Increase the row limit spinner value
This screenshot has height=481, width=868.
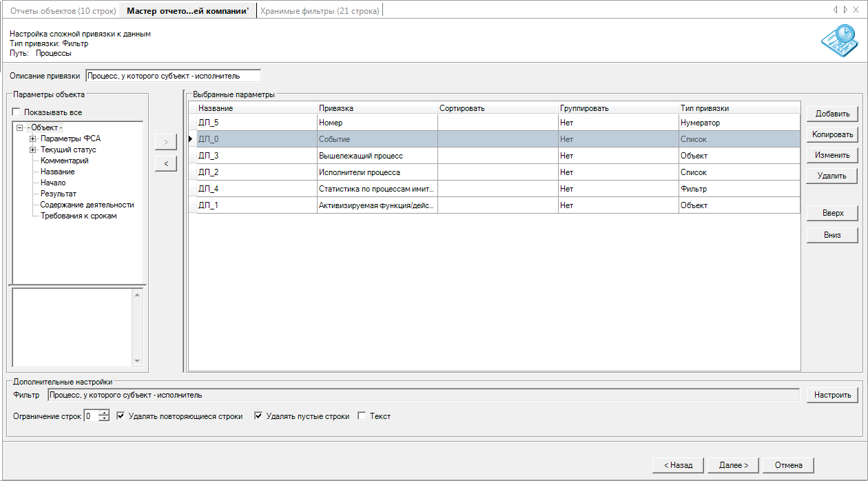104,413
